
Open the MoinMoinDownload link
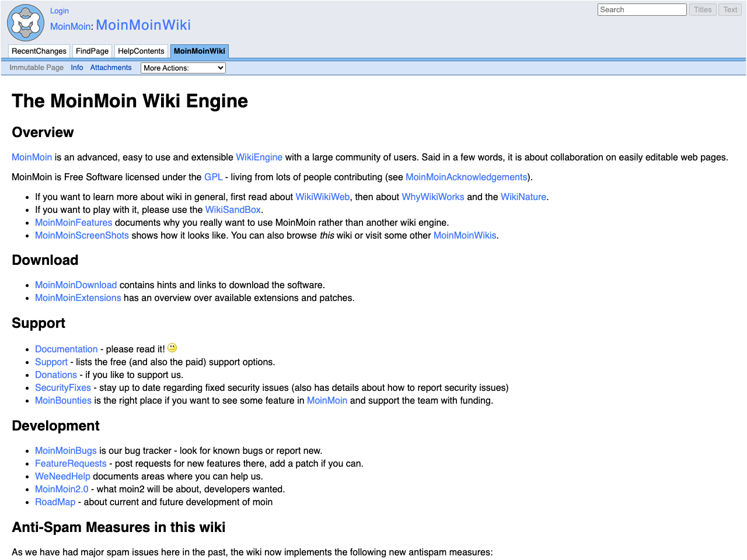tap(76, 285)
